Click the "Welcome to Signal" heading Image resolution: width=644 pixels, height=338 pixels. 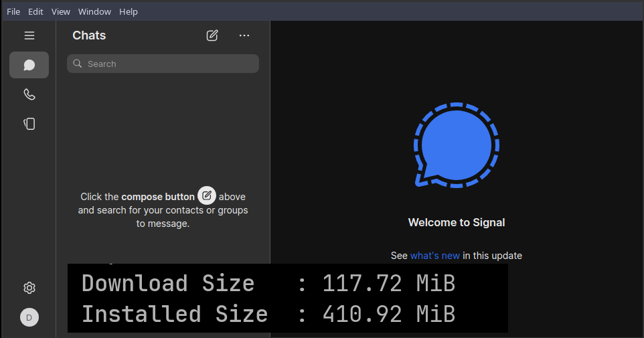[x=456, y=223]
